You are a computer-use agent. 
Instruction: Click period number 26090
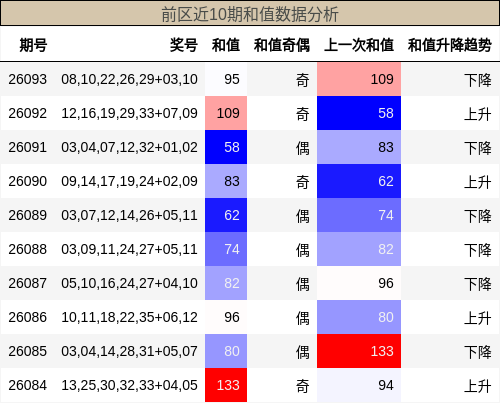point(28,181)
